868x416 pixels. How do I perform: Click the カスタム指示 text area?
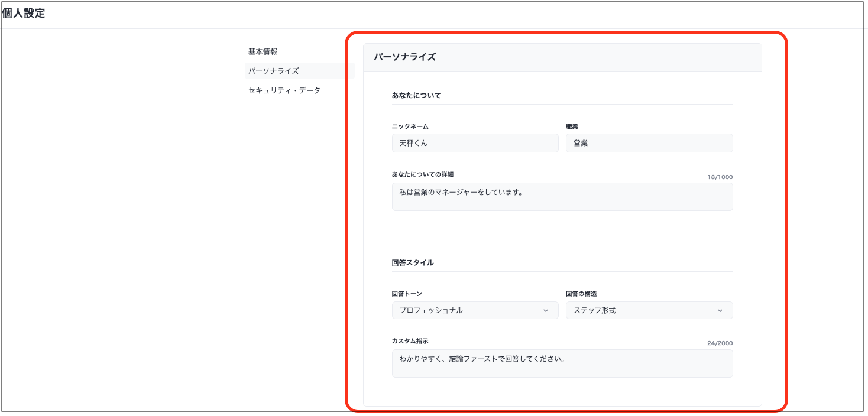point(562,363)
